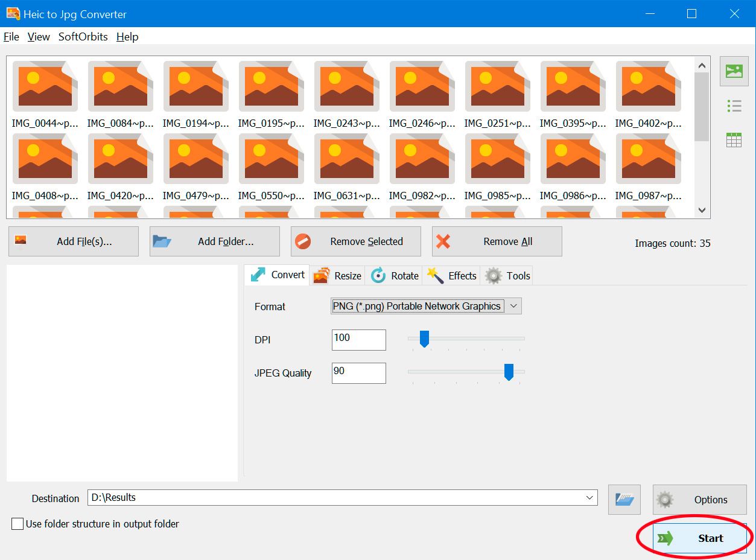
Task: Open the Resize tab
Action: pyautogui.click(x=338, y=276)
